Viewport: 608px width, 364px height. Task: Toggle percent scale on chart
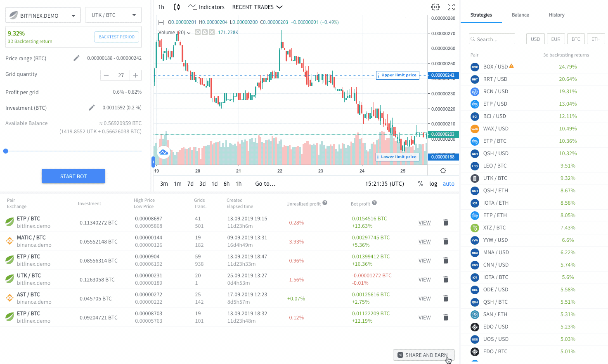coord(420,184)
